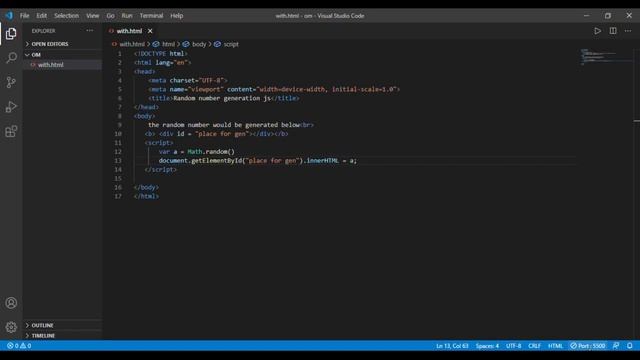Close the with.html editor tab

(x=150, y=31)
